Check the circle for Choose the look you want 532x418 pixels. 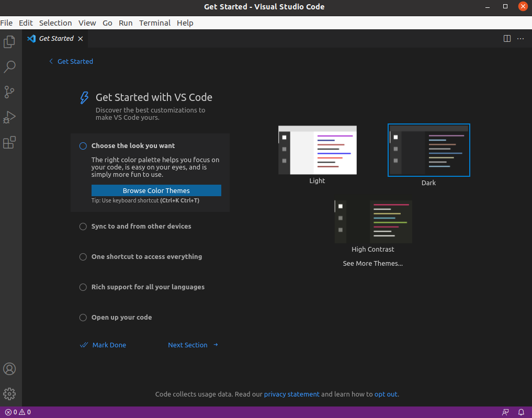click(83, 146)
